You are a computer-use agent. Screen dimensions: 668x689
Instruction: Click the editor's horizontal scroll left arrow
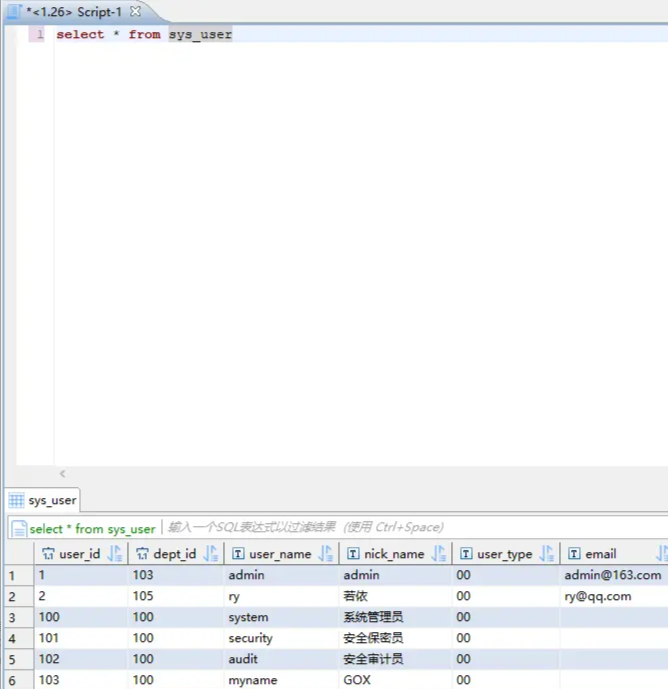[x=62, y=474]
